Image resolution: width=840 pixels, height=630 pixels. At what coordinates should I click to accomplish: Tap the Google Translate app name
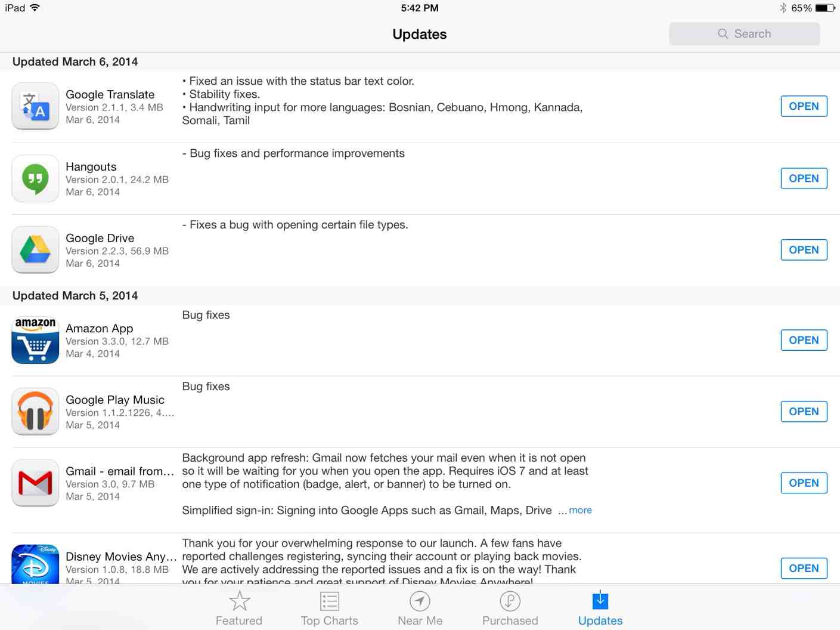click(110, 94)
